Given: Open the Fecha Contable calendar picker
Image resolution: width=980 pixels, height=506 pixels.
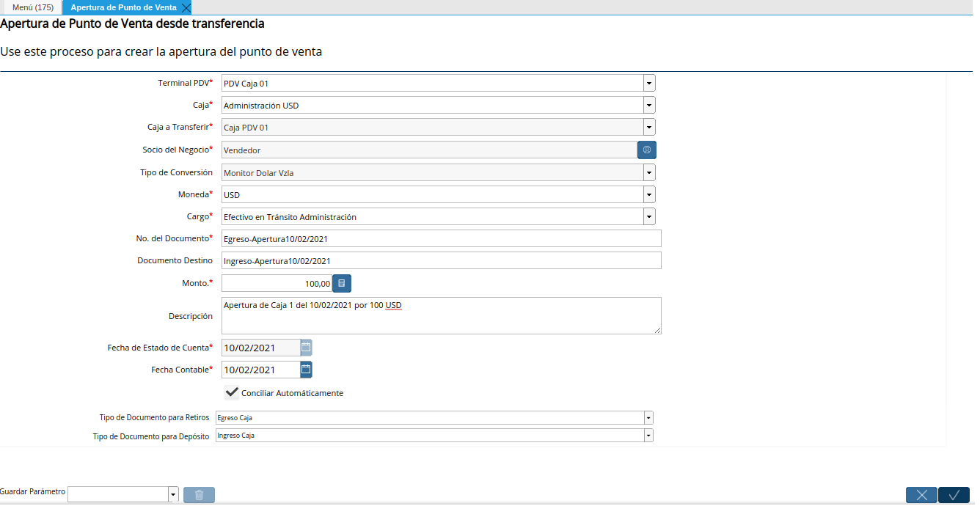Looking at the screenshot, I should [306, 370].
